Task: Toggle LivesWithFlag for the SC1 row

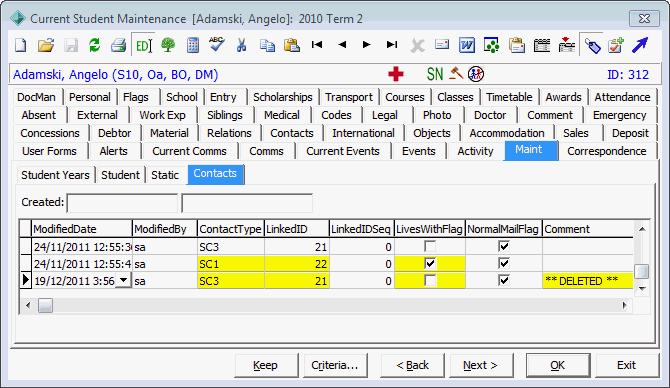Action: tap(430, 263)
